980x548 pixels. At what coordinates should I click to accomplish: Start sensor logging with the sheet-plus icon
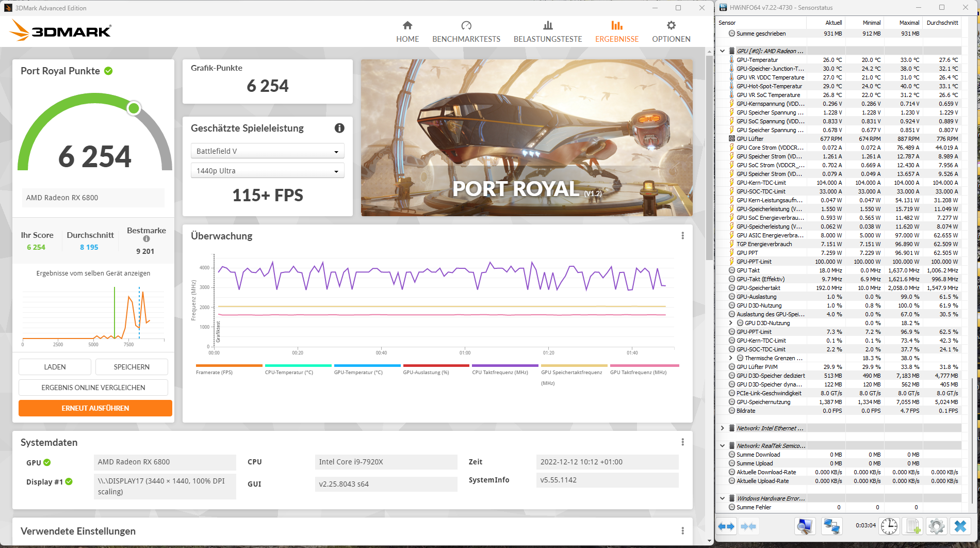coord(913,526)
